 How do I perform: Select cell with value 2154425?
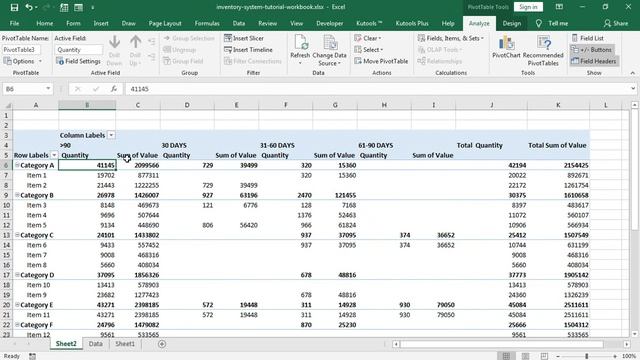click(558, 165)
